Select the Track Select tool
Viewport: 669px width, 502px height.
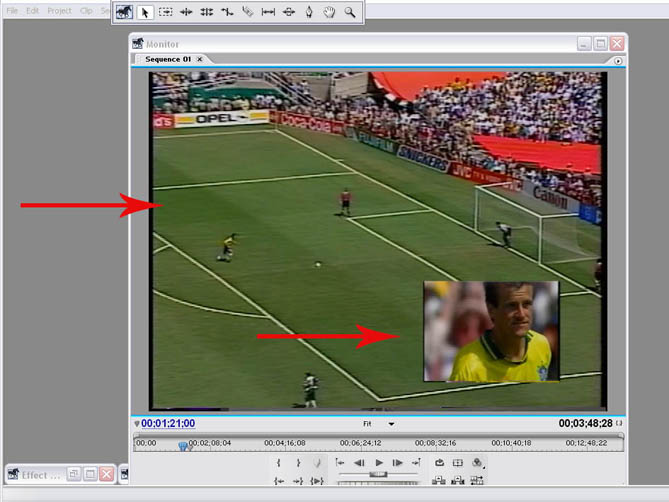coord(166,12)
